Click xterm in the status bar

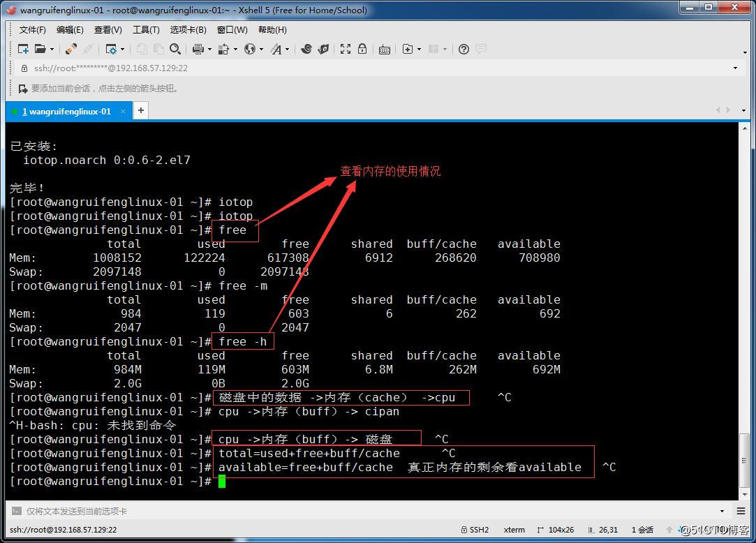[x=514, y=530]
